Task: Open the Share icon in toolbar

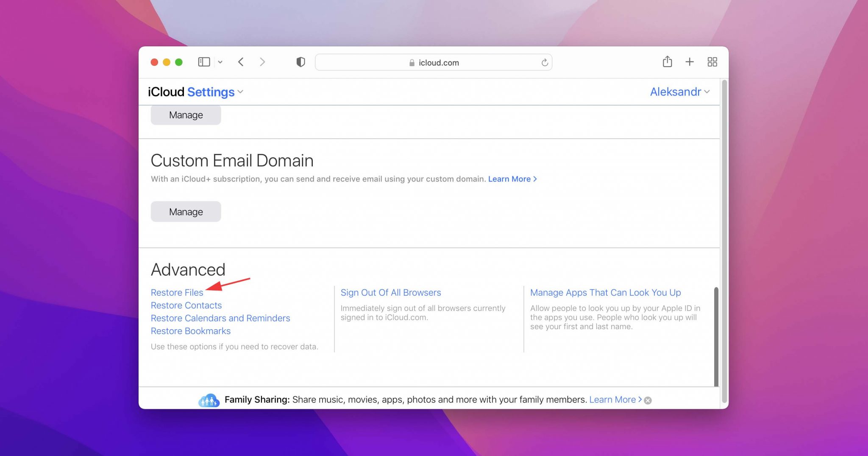Action: coord(667,62)
